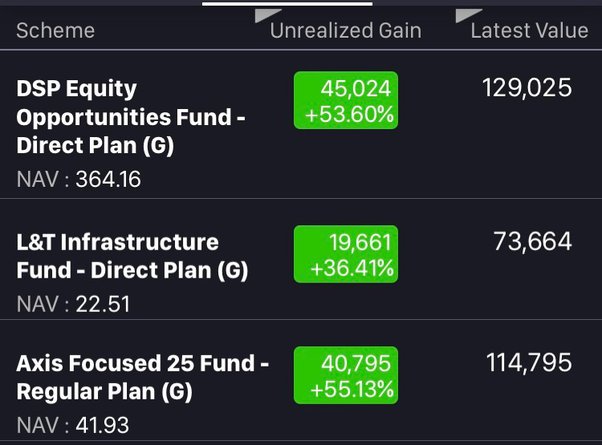Open L&T Infrastructure Fund scheme
Image resolution: width=602 pixels, height=445 pixels.
132,256
